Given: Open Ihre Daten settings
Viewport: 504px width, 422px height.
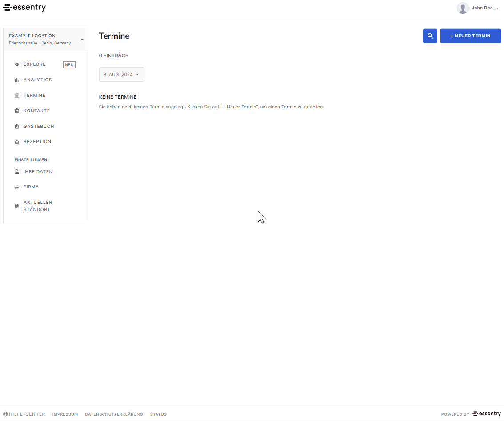Looking at the screenshot, I should coord(38,172).
